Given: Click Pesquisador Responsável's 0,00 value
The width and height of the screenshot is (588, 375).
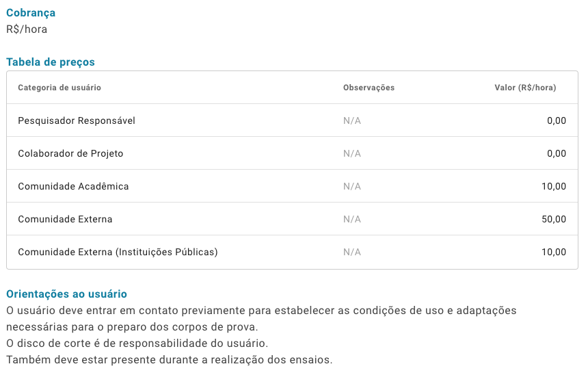Looking at the screenshot, I should pos(557,120).
